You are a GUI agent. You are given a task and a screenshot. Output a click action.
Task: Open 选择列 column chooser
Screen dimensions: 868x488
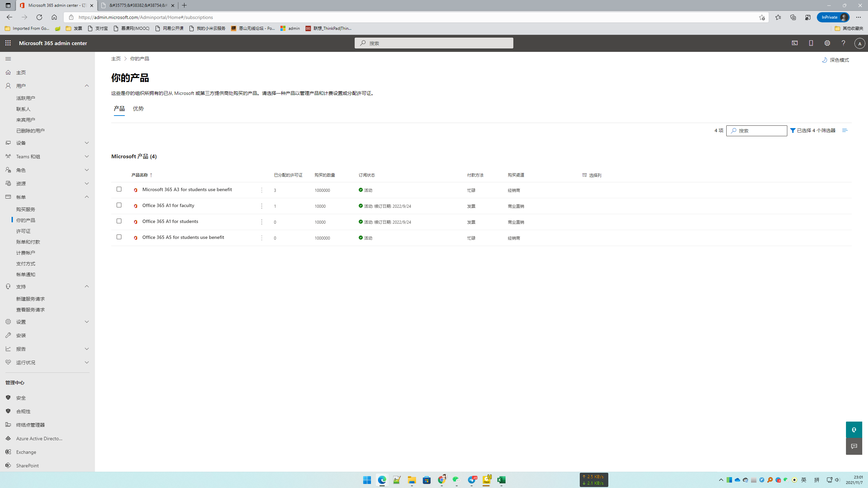tap(592, 175)
